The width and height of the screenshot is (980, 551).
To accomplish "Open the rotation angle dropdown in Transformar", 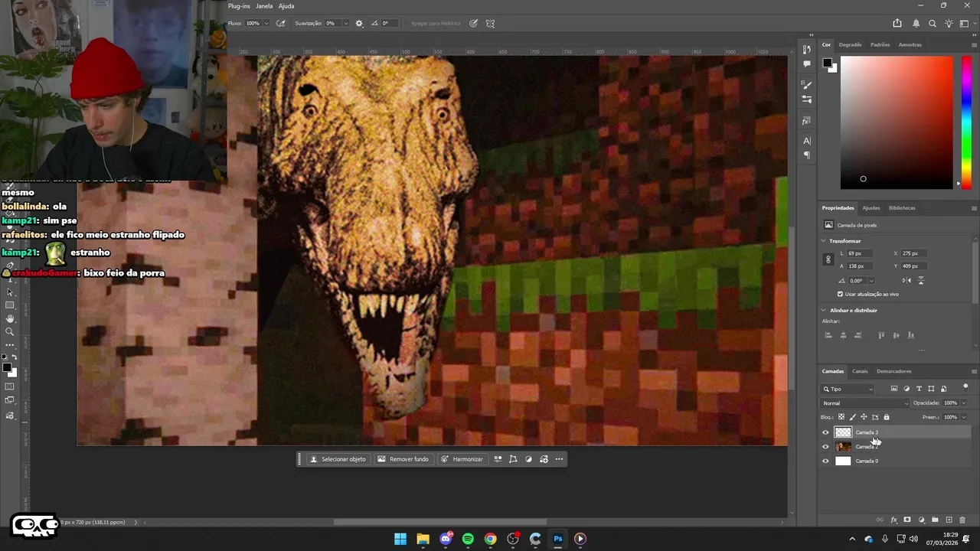I will [871, 281].
